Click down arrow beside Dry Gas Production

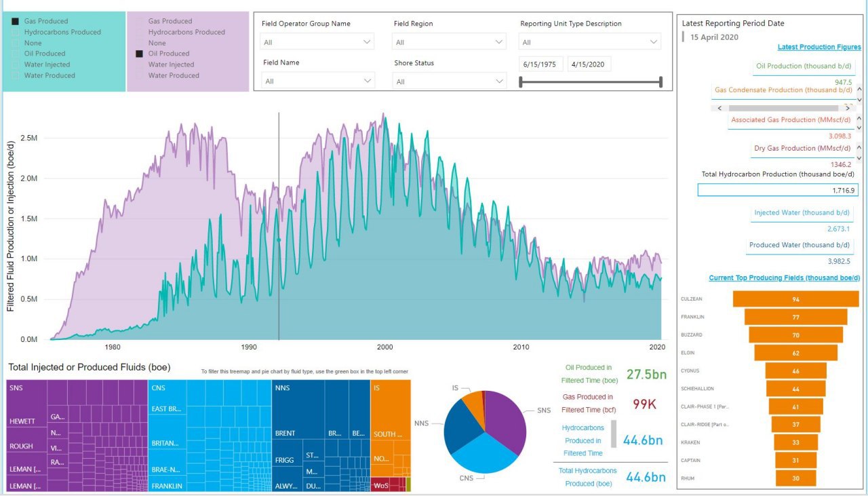[859, 158]
